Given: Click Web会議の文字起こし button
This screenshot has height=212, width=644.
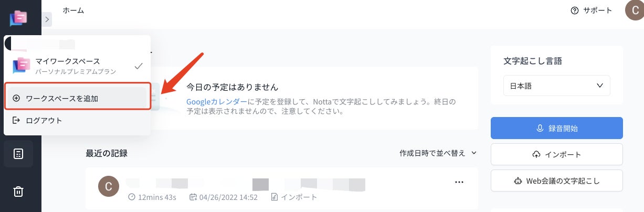Looking at the screenshot, I should click(x=556, y=181).
